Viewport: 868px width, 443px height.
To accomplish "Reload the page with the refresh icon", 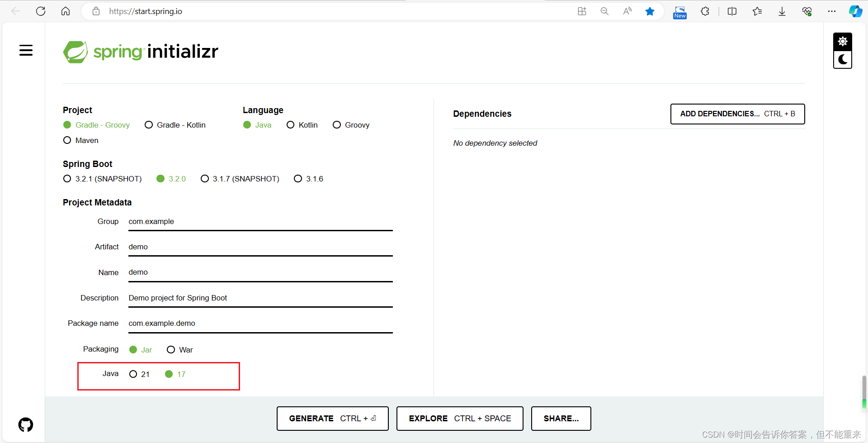I will coord(41,11).
